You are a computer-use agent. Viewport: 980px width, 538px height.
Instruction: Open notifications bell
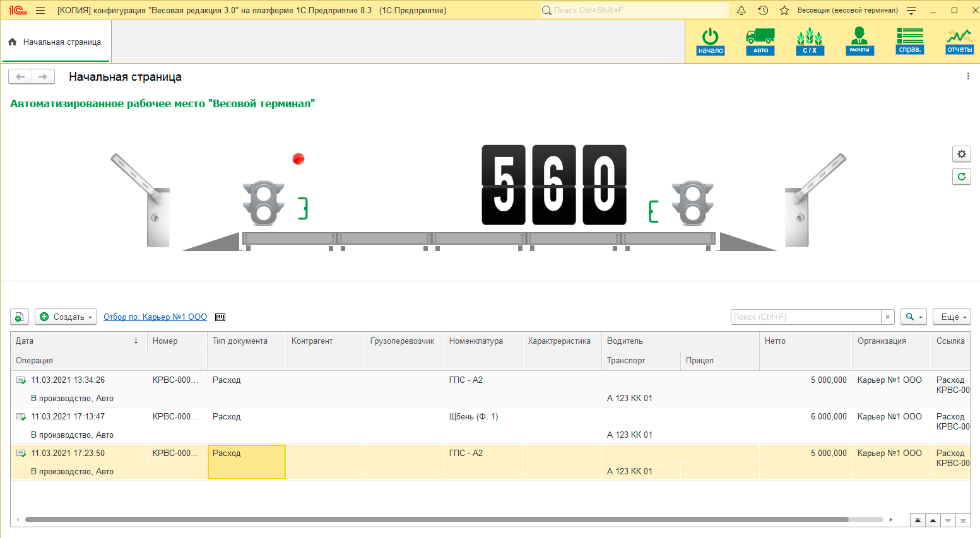point(741,10)
